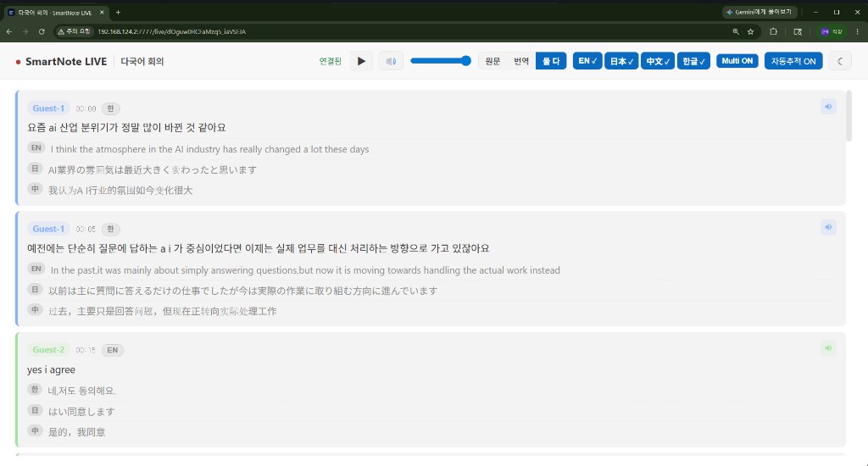Click the play button in the toolbar
The image size is (868, 466).
(361, 61)
